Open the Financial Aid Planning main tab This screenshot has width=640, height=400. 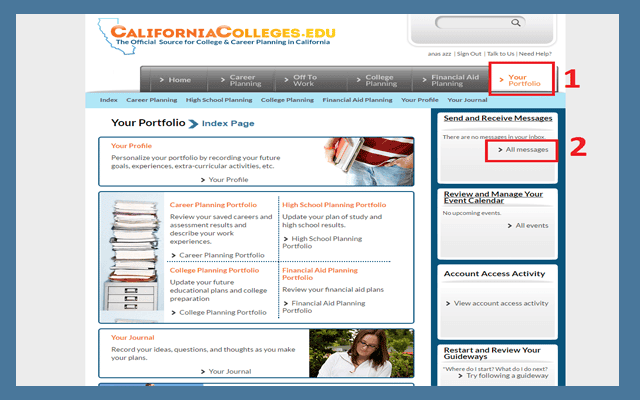pos(450,80)
